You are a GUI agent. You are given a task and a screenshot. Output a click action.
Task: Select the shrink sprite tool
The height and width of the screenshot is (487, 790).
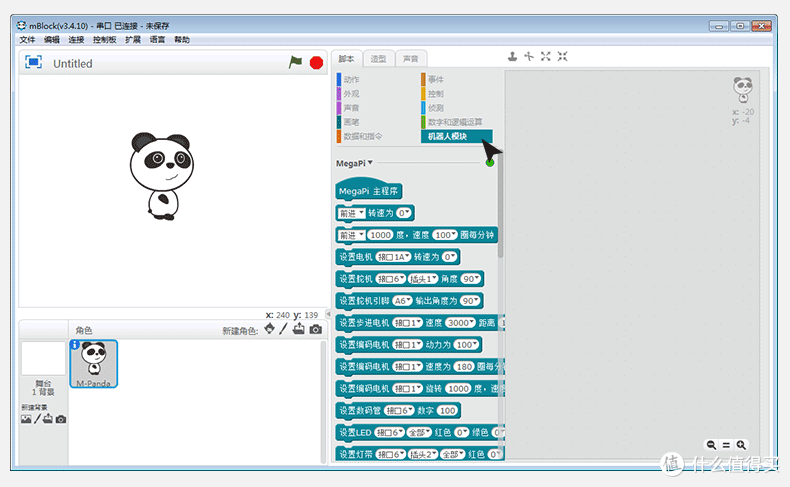[x=562, y=56]
